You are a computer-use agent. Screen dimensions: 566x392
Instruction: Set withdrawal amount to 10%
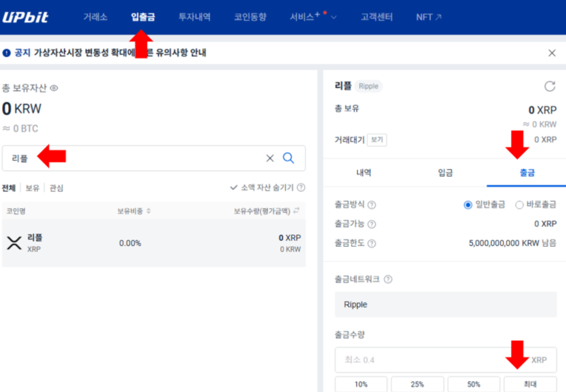point(361,384)
